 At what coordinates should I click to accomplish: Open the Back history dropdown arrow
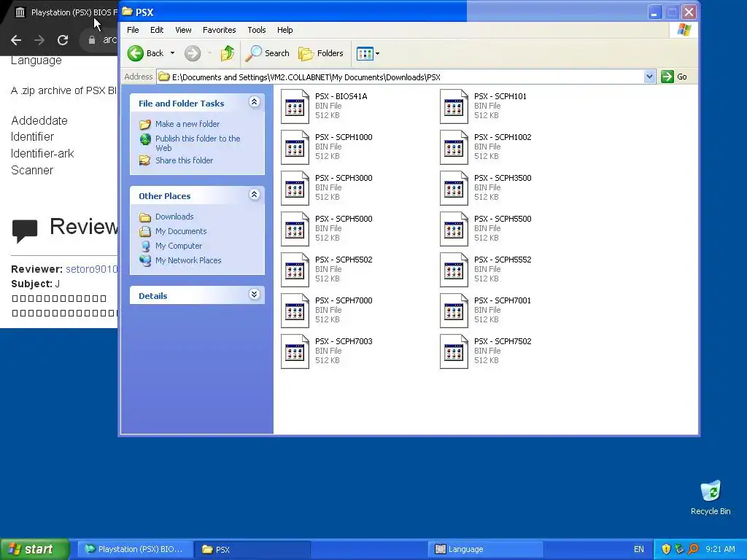[x=172, y=53]
